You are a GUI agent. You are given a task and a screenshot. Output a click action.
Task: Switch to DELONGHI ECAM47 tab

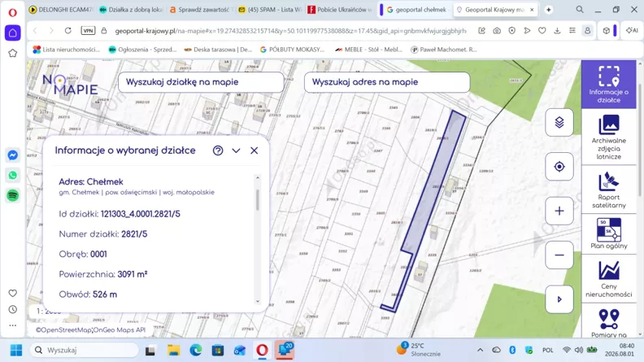61,10
